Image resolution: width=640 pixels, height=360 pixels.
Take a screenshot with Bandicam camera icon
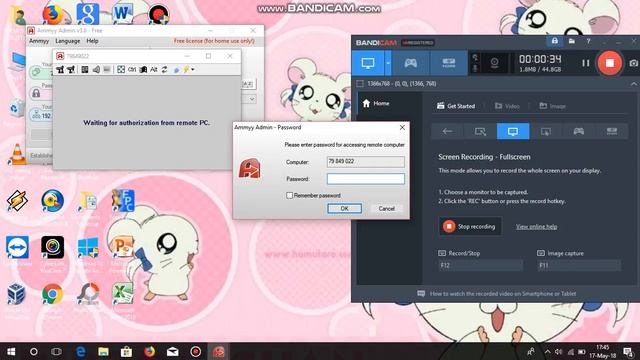[633, 63]
